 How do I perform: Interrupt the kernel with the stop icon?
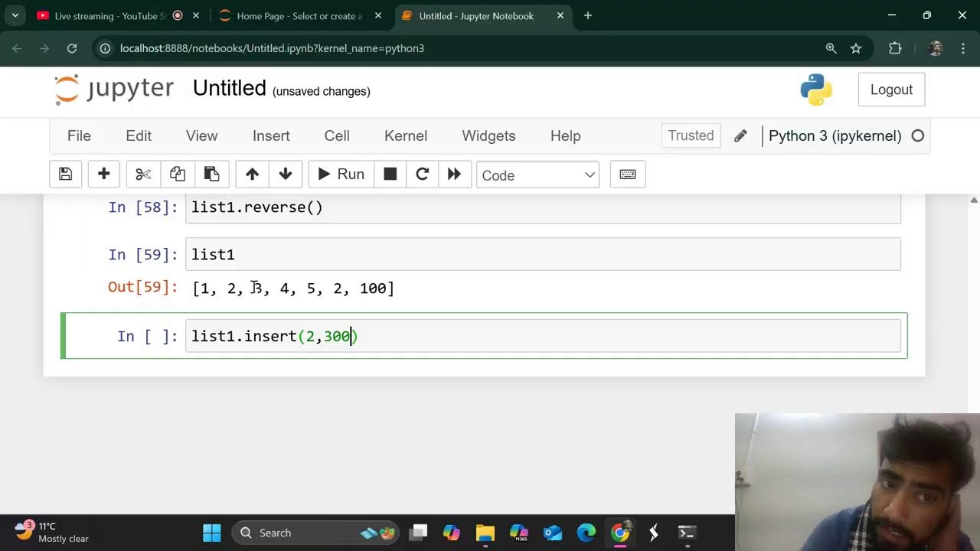pos(390,174)
